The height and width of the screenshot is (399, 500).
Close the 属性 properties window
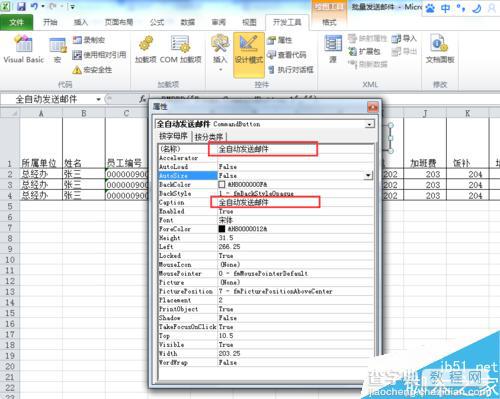coord(373,107)
